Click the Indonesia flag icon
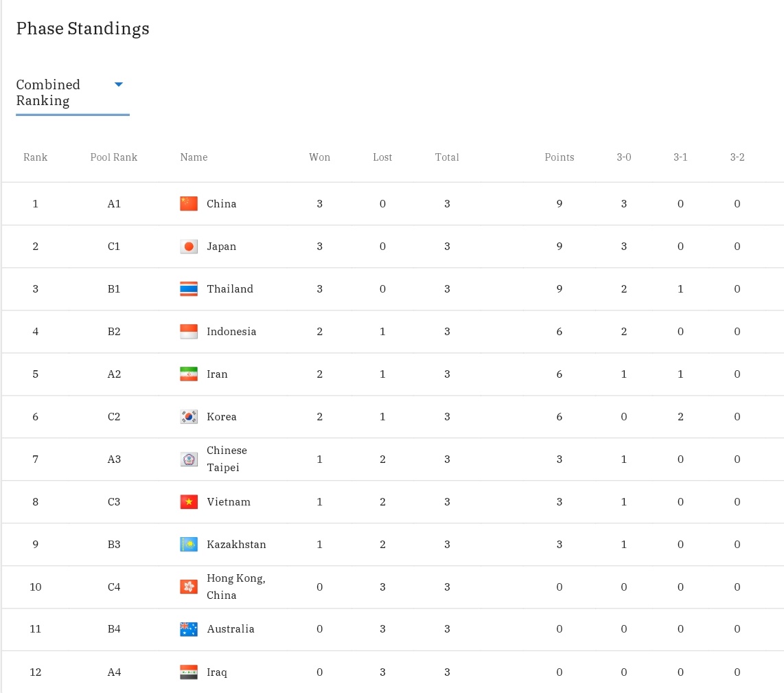This screenshot has height=693, width=784. tap(189, 331)
